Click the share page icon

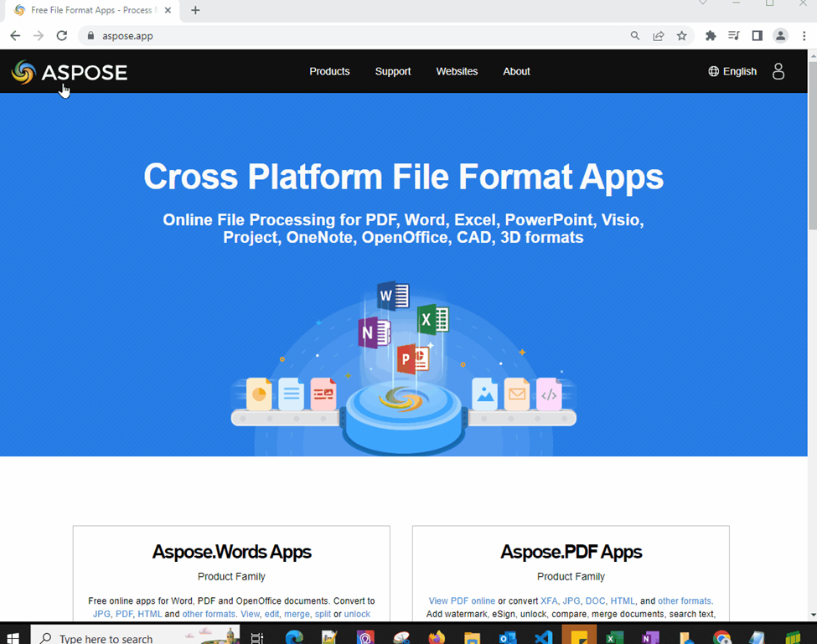point(659,36)
